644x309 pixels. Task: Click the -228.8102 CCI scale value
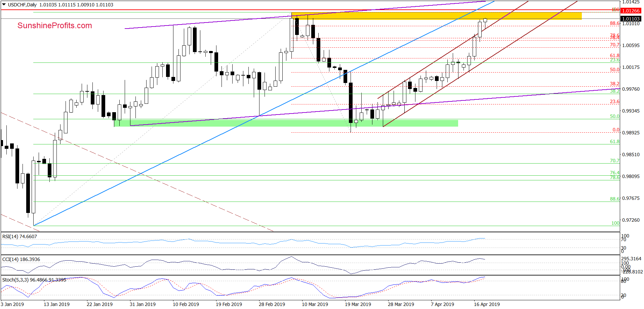point(632,272)
